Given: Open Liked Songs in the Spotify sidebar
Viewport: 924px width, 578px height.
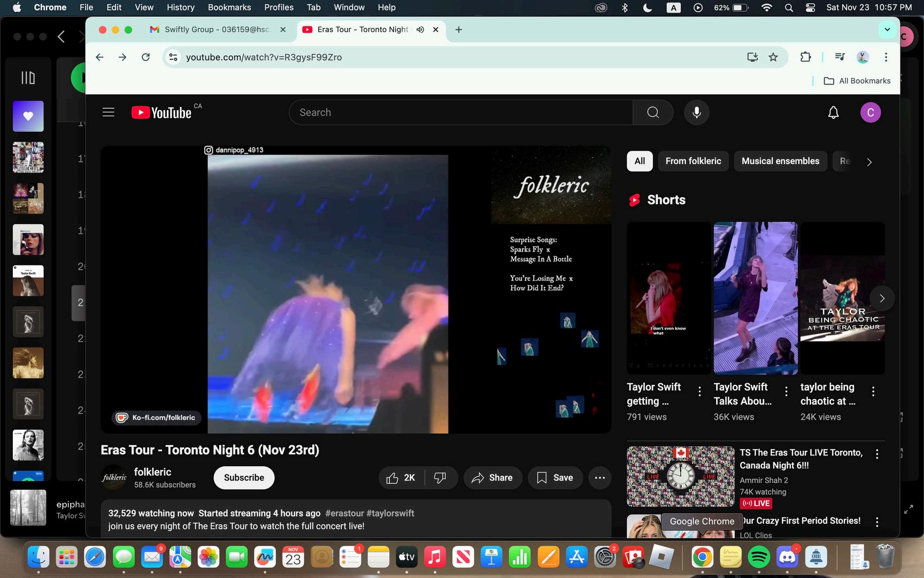Looking at the screenshot, I should pyautogui.click(x=28, y=116).
